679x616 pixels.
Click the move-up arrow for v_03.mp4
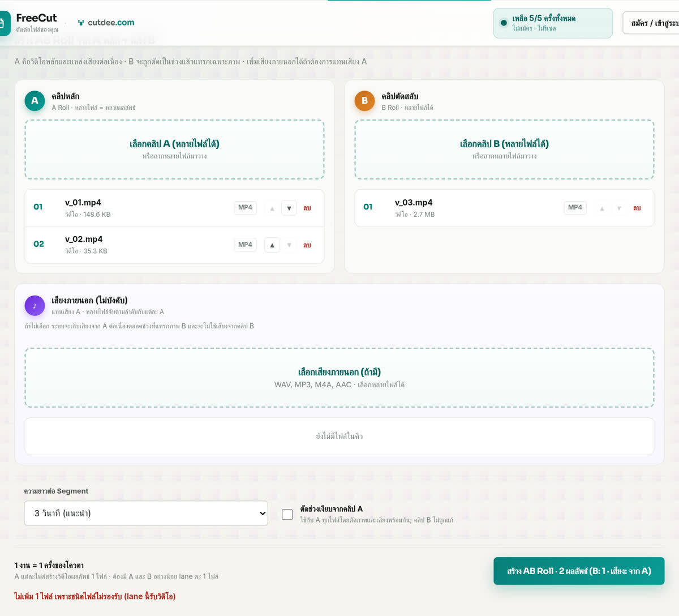pos(602,208)
